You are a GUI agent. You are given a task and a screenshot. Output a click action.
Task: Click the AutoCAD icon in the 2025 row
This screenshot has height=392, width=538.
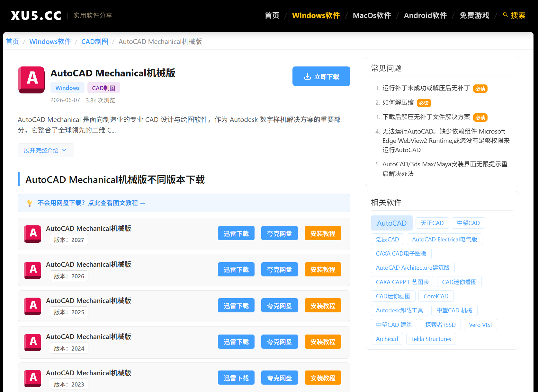coord(32,306)
